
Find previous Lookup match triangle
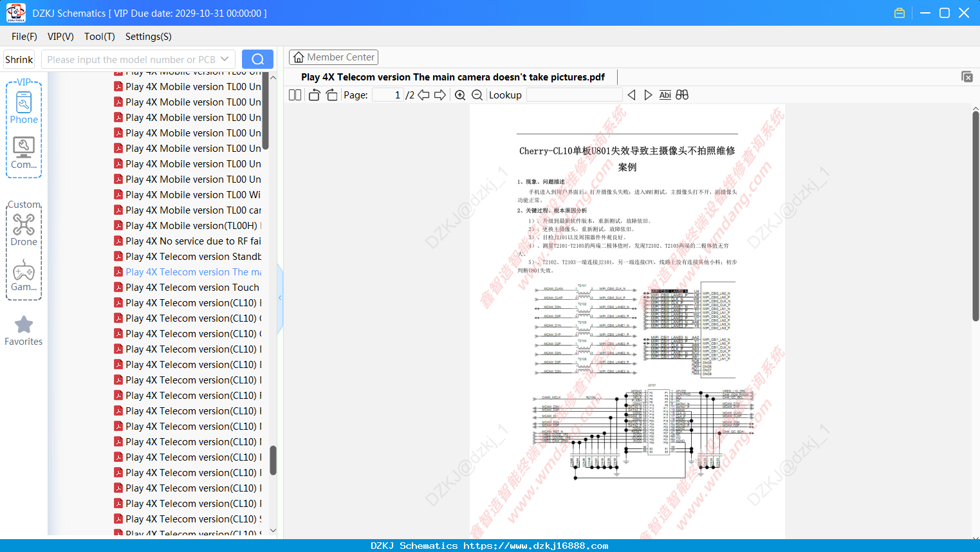(x=631, y=95)
